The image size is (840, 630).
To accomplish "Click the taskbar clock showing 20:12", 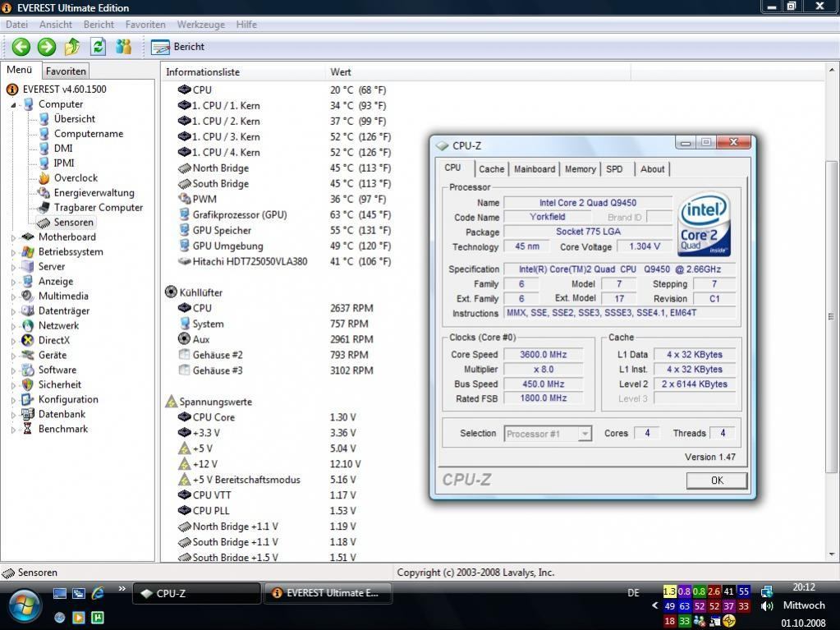I will (804, 587).
